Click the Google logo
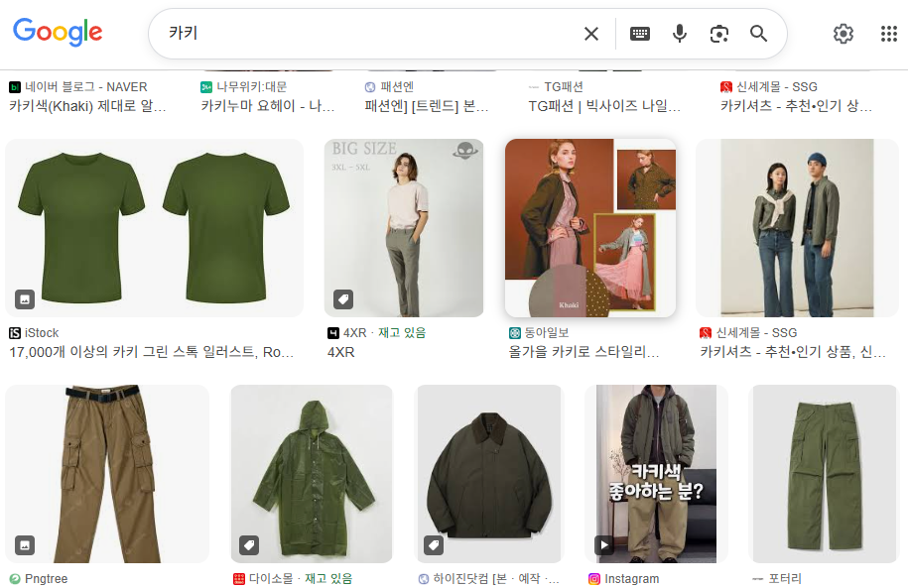This screenshot has height=588, width=908. click(x=58, y=33)
